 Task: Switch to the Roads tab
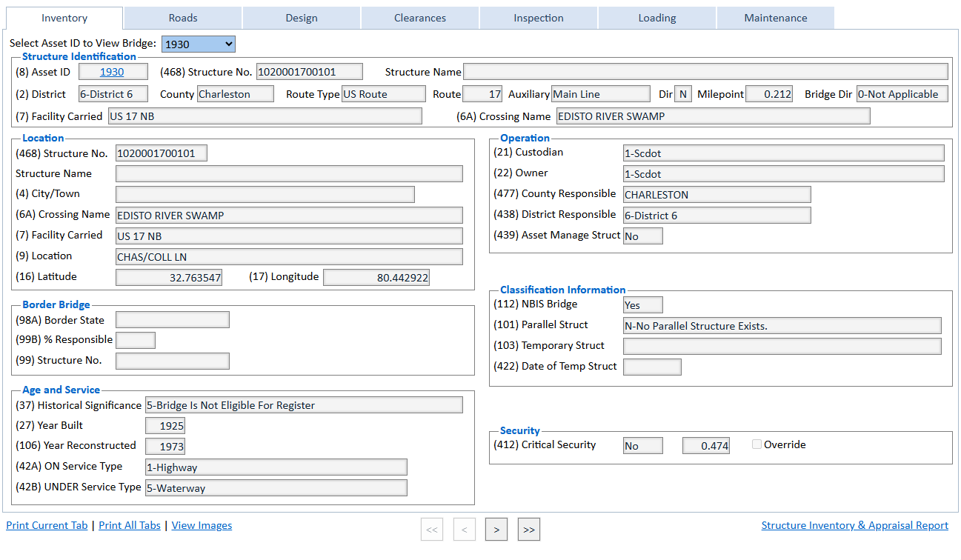click(183, 18)
